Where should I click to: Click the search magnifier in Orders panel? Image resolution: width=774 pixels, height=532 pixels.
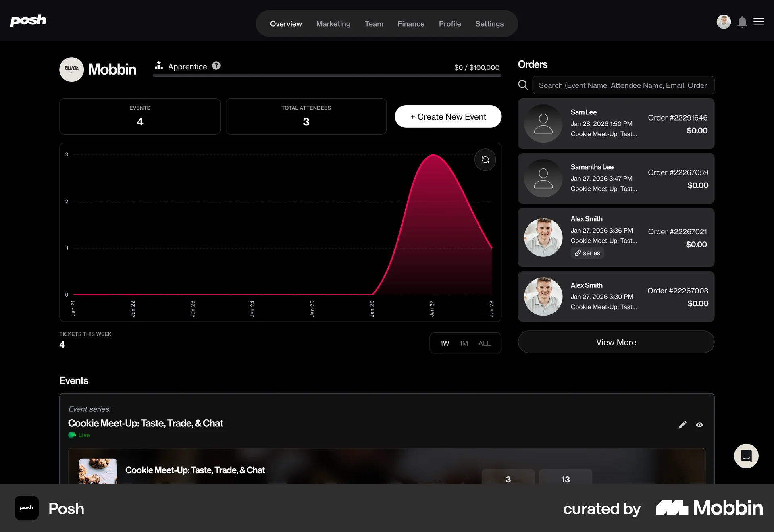(523, 85)
